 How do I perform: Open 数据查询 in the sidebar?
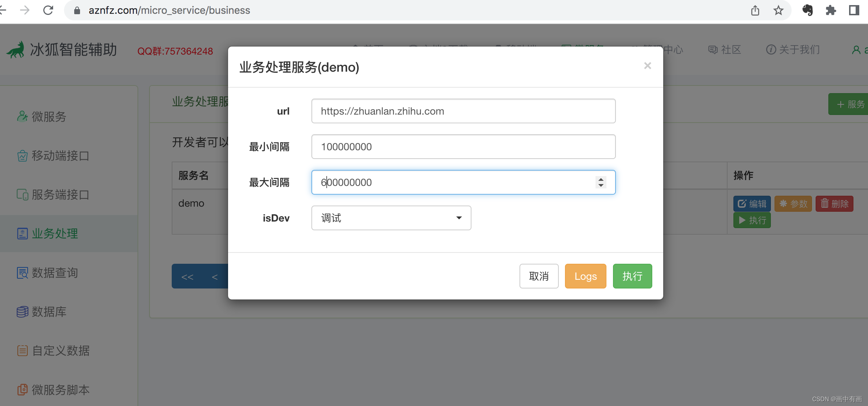click(55, 272)
